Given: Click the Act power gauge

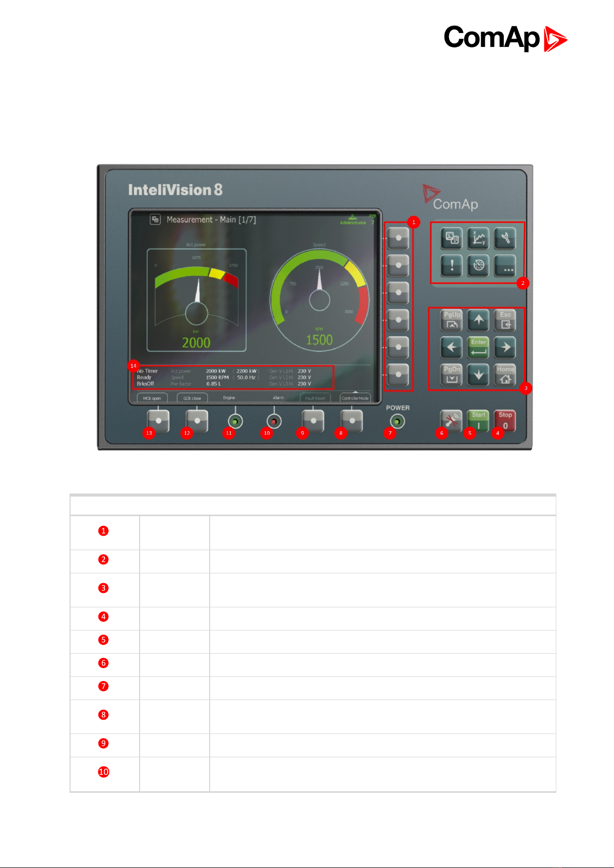Looking at the screenshot, I should [196, 300].
